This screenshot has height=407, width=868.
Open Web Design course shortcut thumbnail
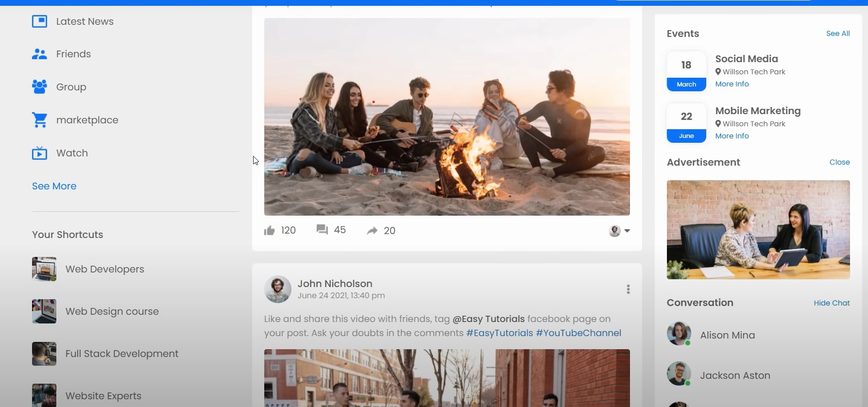pyautogui.click(x=44, y=311)
